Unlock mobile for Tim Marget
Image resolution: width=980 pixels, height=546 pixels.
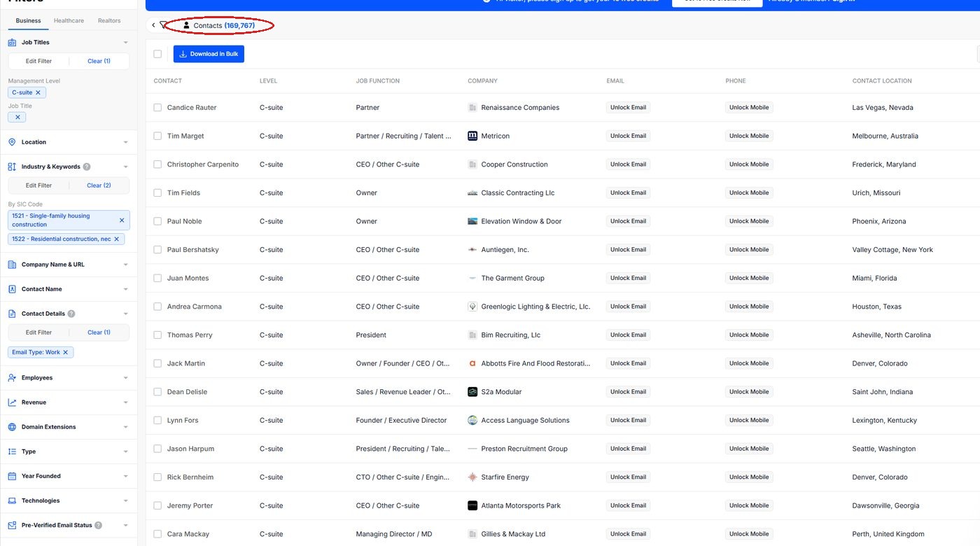click(749, 136)
